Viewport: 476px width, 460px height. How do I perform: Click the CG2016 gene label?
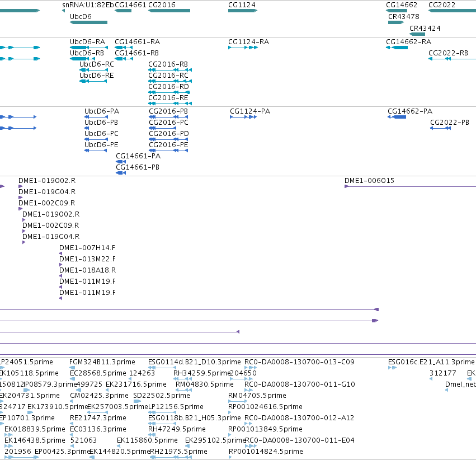tap(162, 5)
